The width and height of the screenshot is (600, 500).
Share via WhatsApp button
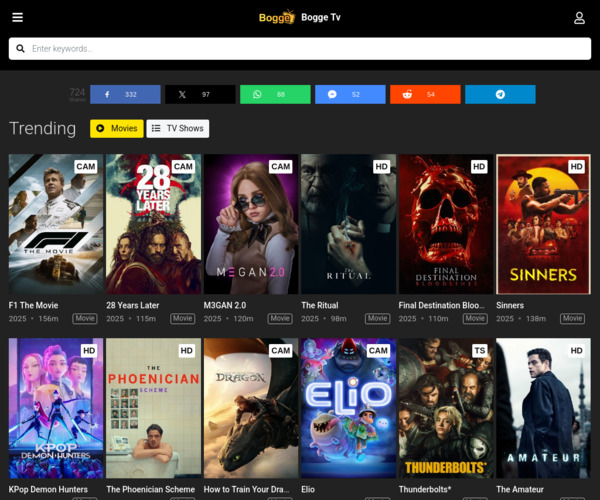point(275,94)
